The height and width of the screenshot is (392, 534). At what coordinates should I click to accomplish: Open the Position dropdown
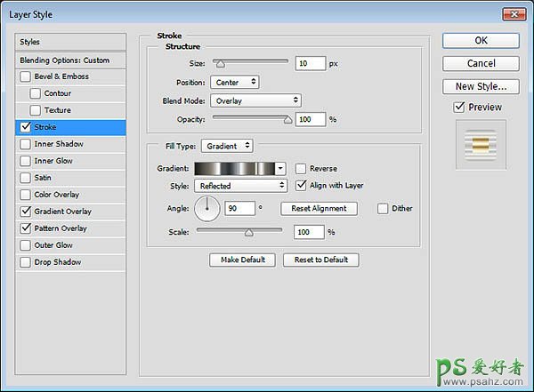pyautogui.click(x=237, y=82)
